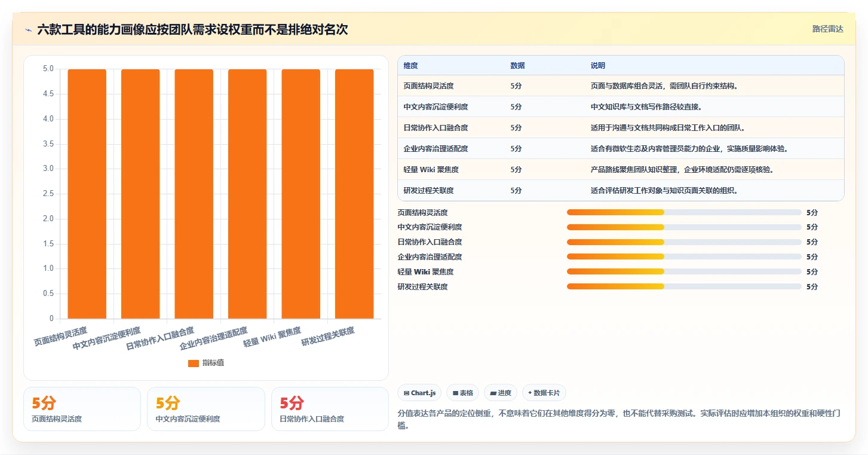This screenshot has width=868, height=455.
Task: Toggle the 指标值 legend swatch in the chart
Action: click(x=193, y=363)
